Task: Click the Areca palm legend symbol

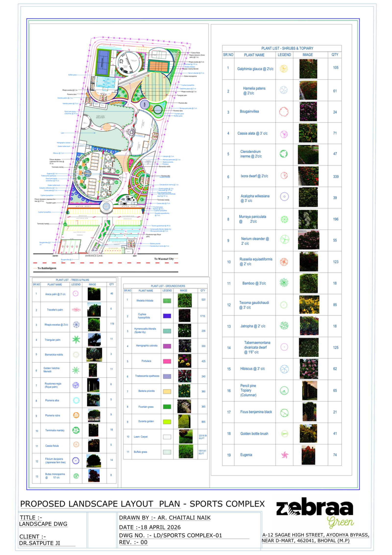Action: [x=76, y=293]
